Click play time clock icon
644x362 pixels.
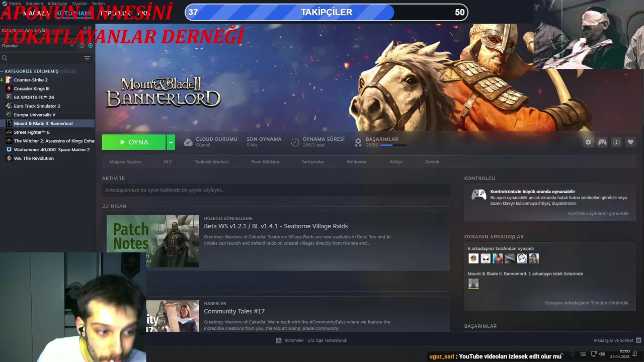295,142
